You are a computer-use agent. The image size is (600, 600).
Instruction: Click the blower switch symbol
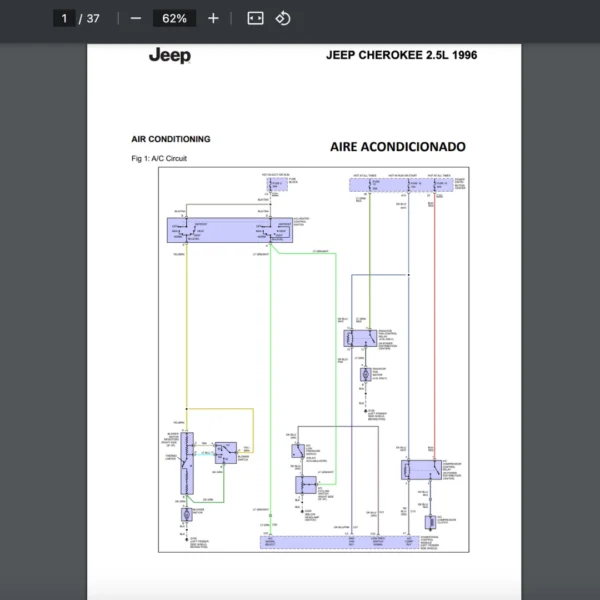pos(227,453)
